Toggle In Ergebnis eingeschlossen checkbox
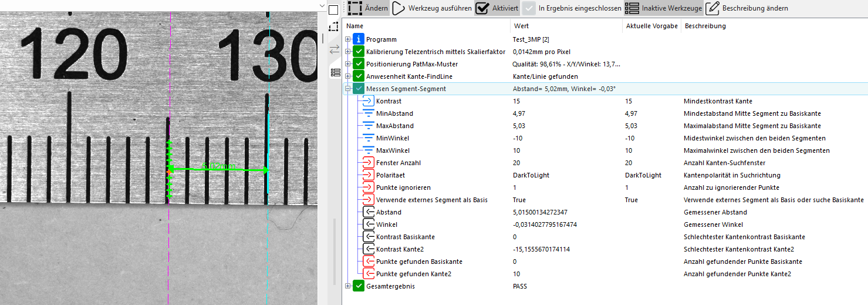This screenshot has height=305, width=868. 529,8
